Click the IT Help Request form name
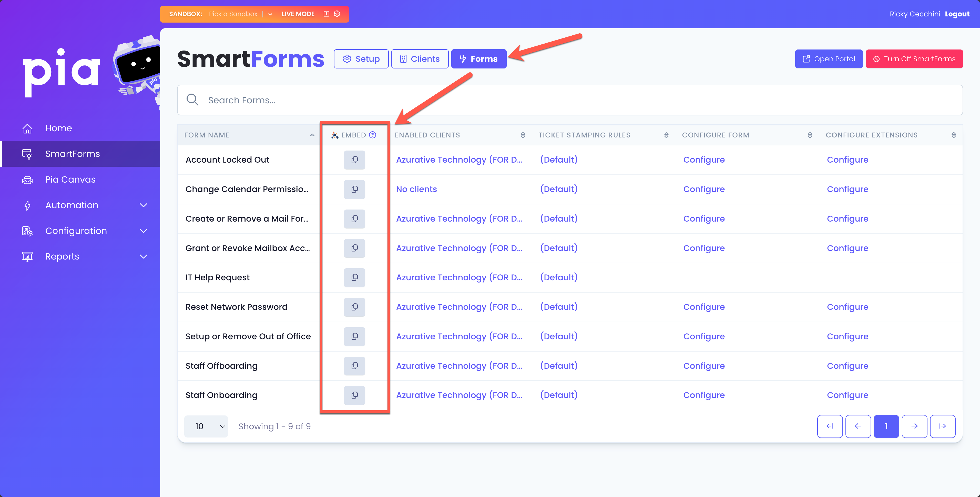The height and width of the screenshot is (497, 980). tap(217, 277)
